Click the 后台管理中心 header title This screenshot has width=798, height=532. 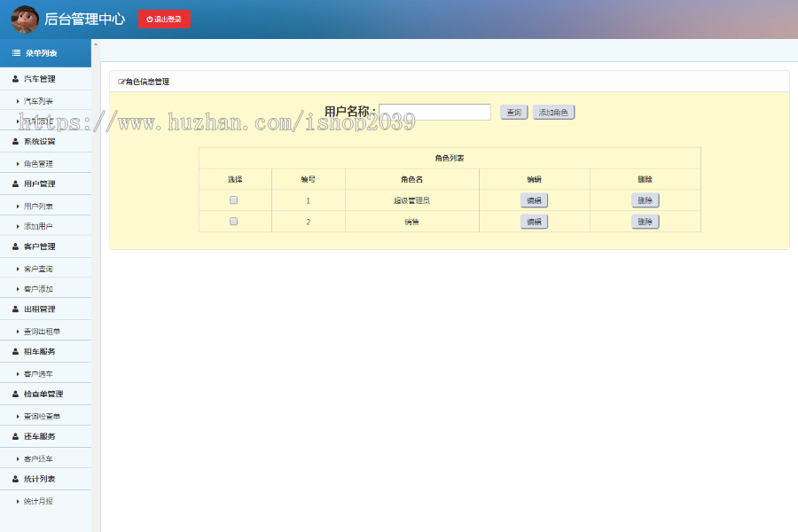[84, 20]
